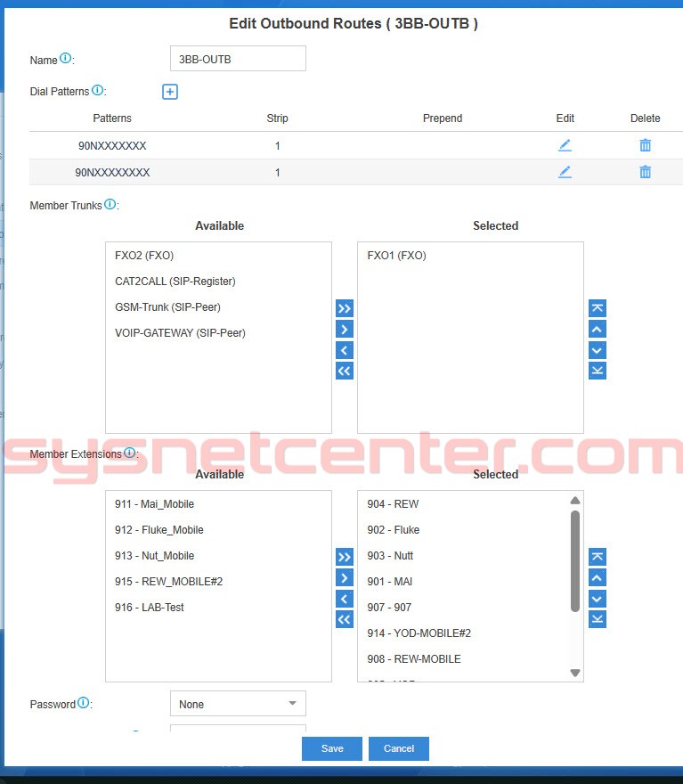Move highlighted trunk back to Available

(345, 350)
